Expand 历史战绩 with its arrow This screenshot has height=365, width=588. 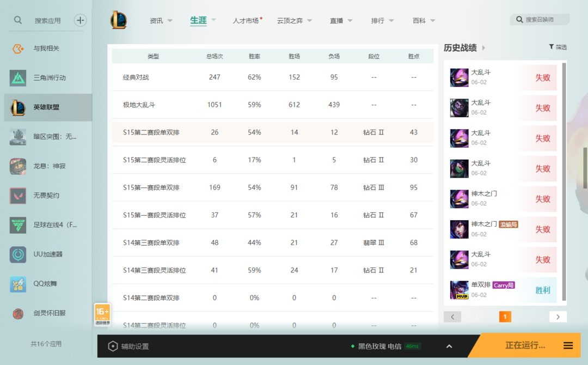483,47
